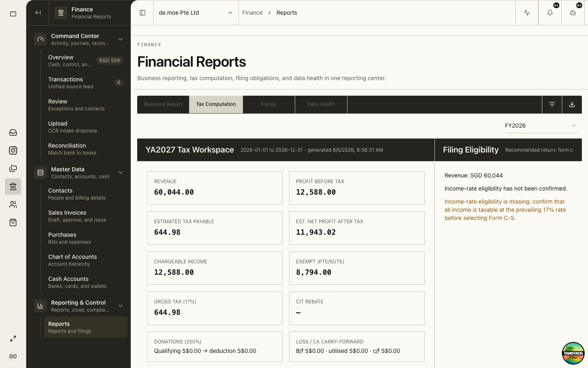
Task: Select Reports in the sidebar
Action: (x=86, y=327)
